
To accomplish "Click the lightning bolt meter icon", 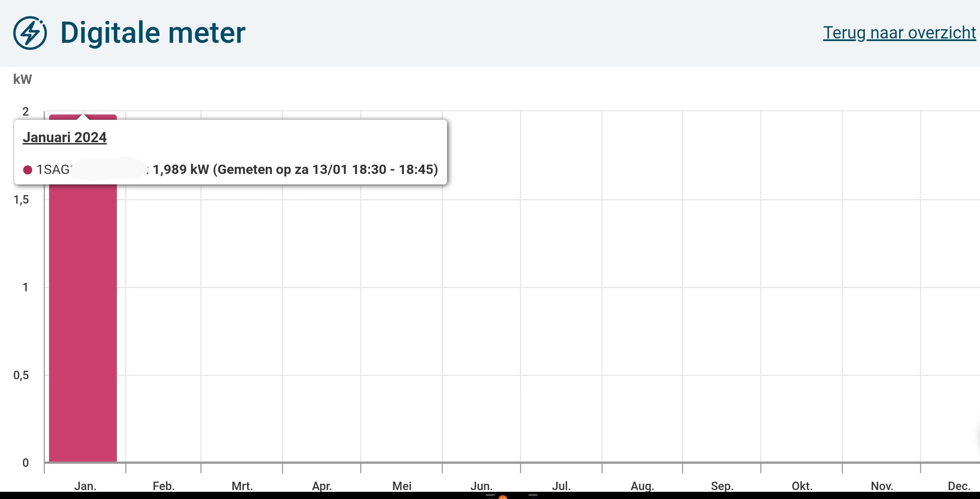I will tap(30, 33).
